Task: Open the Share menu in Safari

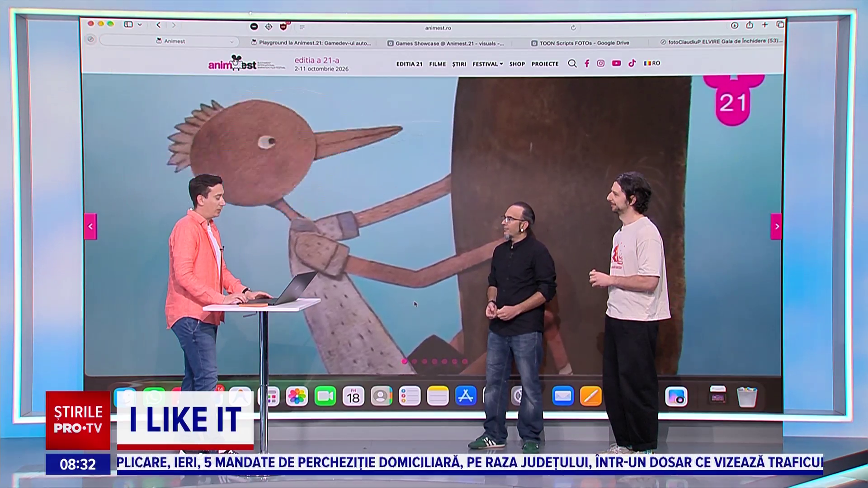Action: [750, 25]
